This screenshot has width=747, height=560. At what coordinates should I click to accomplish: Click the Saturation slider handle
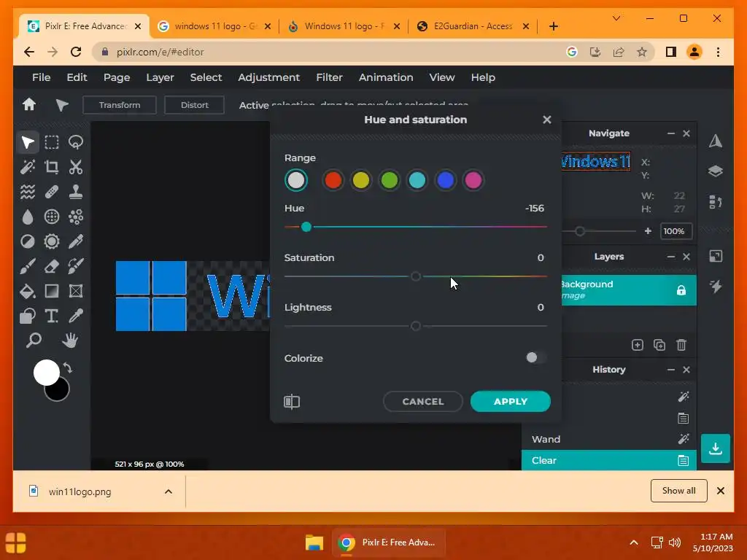pyautogui.click(x=415, y=276)
